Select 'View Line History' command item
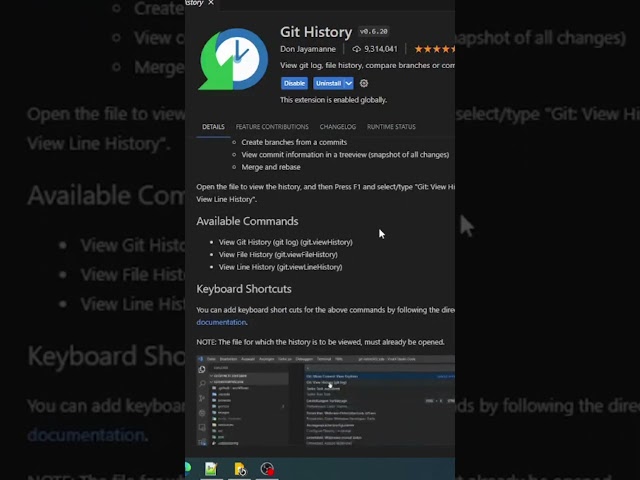This screenshot has width=640, height=480. point(280,267)
